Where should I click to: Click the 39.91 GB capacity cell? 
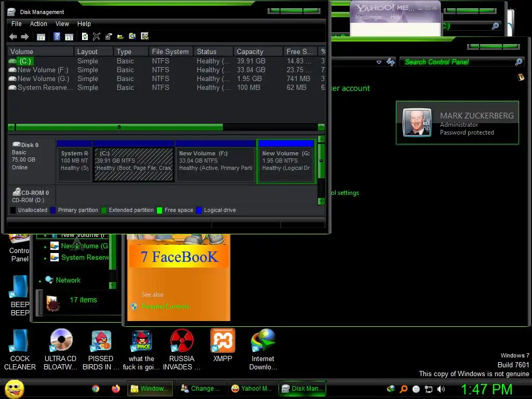[251, 61]
